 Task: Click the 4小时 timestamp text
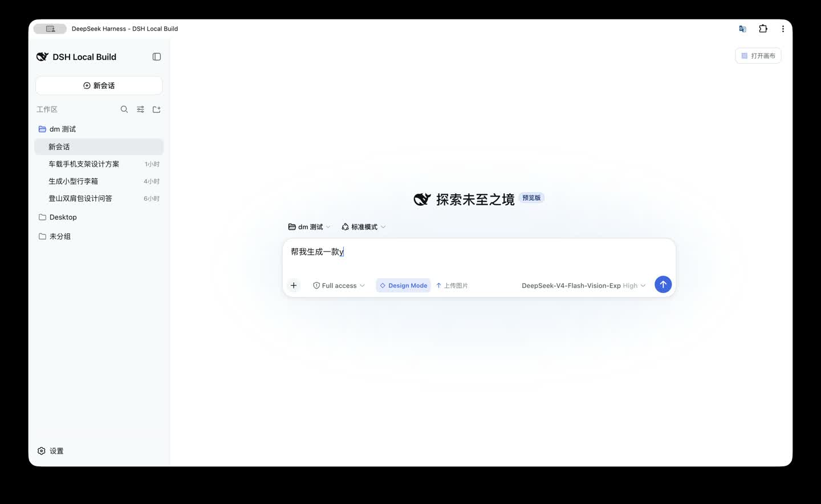click(152, 181)
